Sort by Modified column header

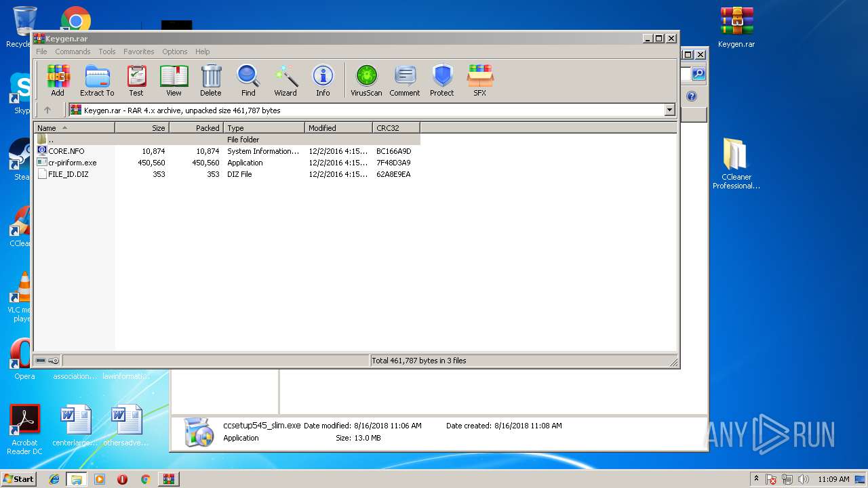click(338, 127)
